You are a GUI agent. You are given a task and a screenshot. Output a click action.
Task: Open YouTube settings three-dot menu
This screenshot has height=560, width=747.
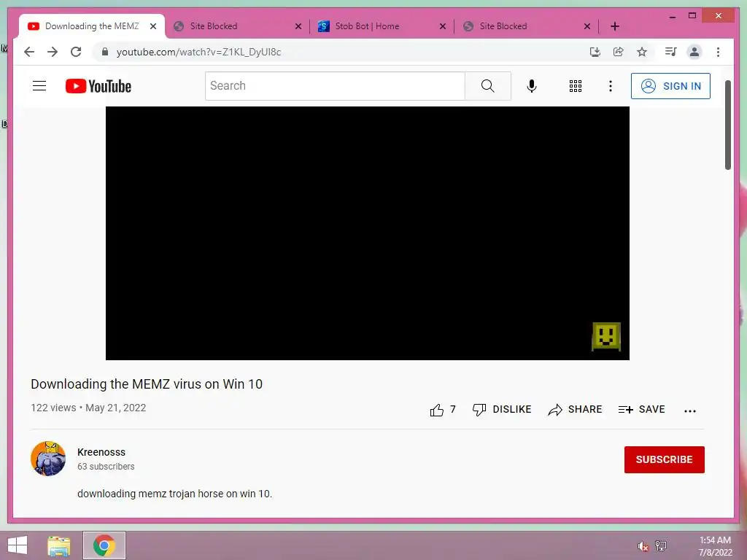click(x=611, y=86)
